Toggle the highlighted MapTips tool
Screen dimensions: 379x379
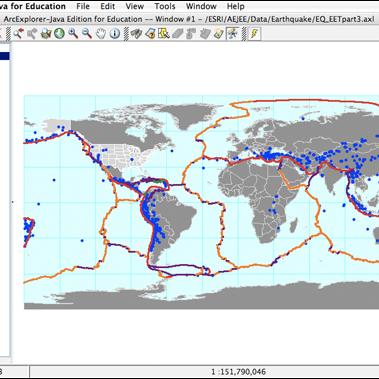[233, 34]
